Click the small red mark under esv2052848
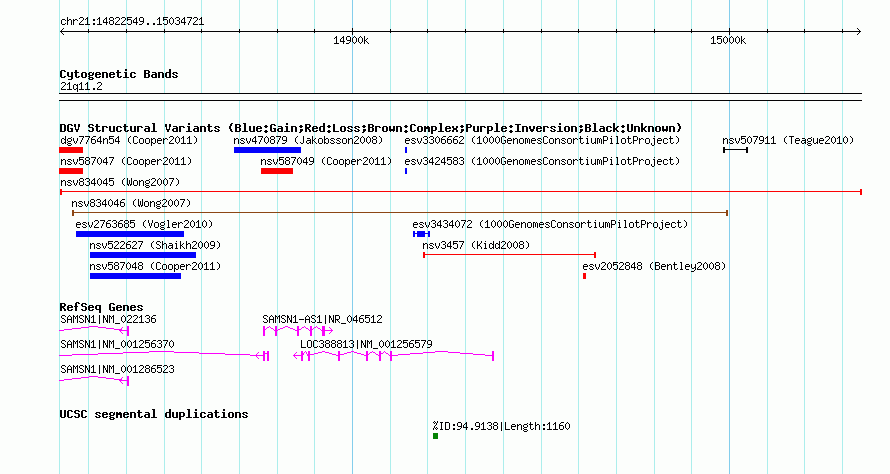 pyautogui.click(x=585, y=276)
